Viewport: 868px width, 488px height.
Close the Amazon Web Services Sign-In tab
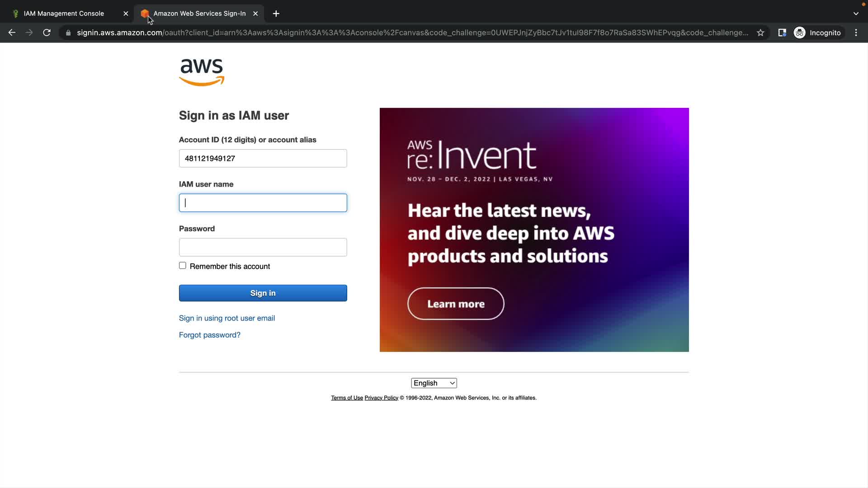point(255,14)
